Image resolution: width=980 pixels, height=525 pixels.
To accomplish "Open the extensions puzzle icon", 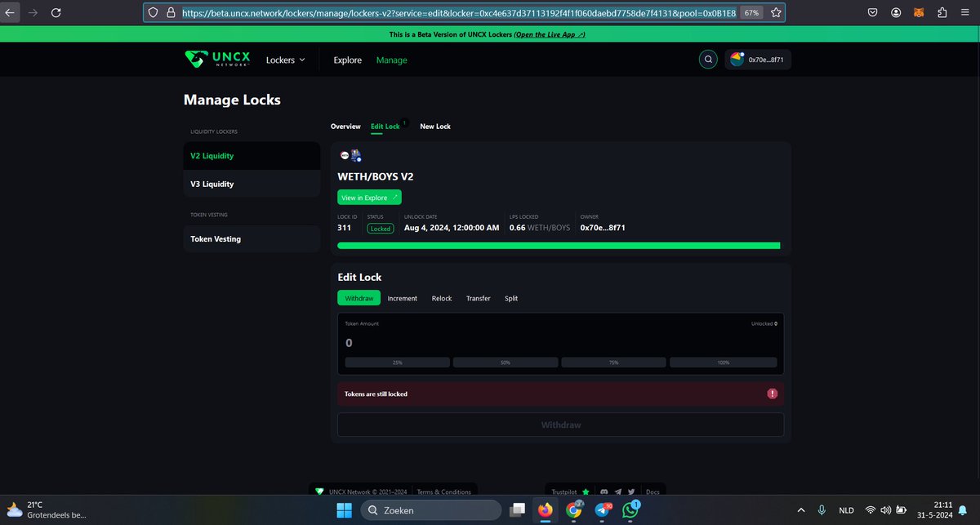I will click(x=943, y=13).
